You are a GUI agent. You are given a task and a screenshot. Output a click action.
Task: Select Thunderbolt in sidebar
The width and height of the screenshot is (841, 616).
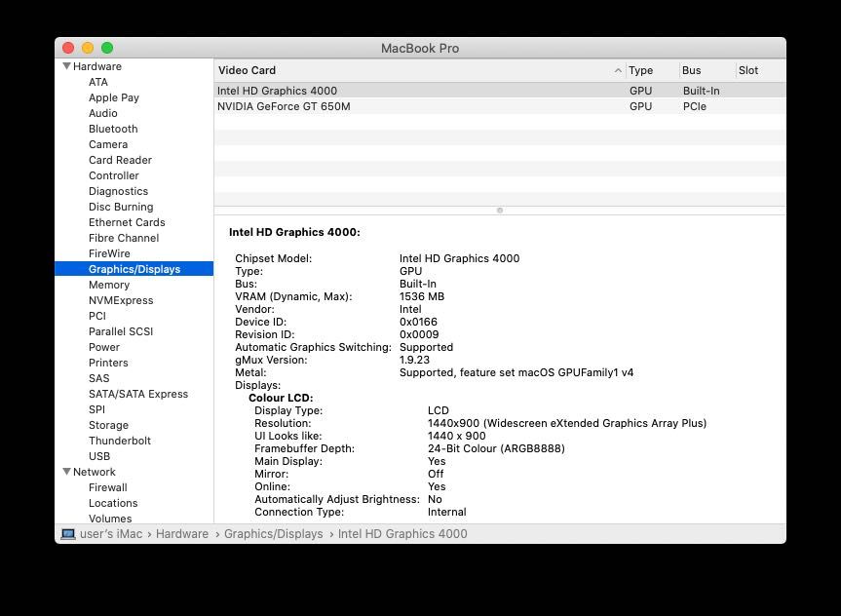[x=120, y=440]
